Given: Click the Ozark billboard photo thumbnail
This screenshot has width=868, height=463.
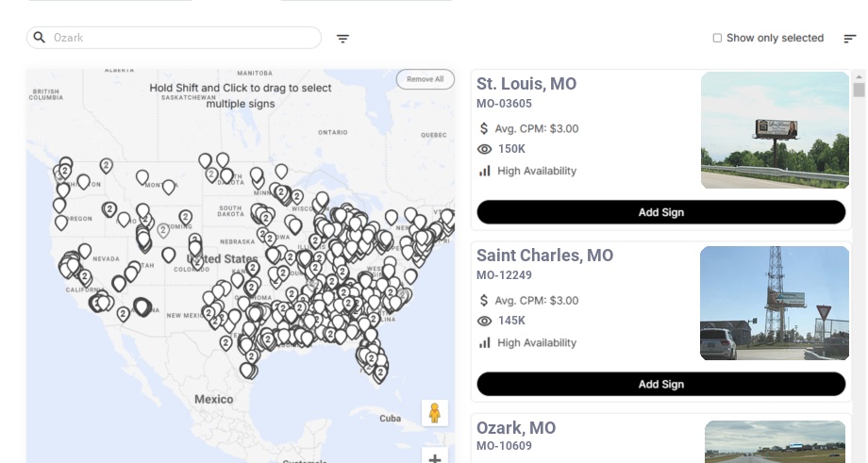Looking at the screenshot, I should [x=775, y=441].
